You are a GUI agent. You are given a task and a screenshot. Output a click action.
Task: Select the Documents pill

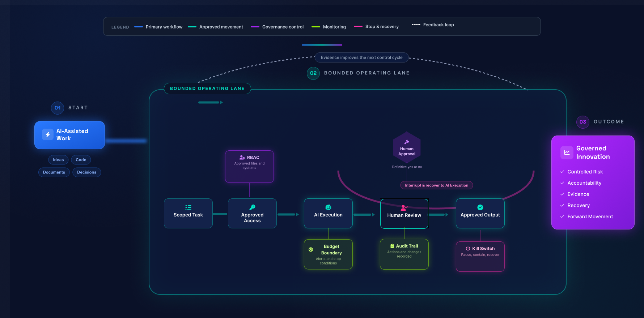(x=54, y=172)
